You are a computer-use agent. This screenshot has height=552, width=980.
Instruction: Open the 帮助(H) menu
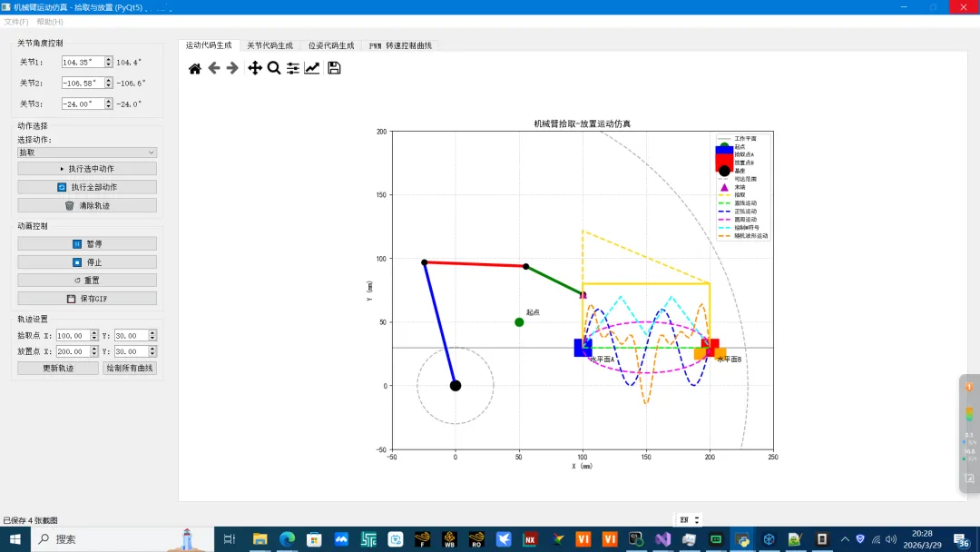tap(49, 22)
